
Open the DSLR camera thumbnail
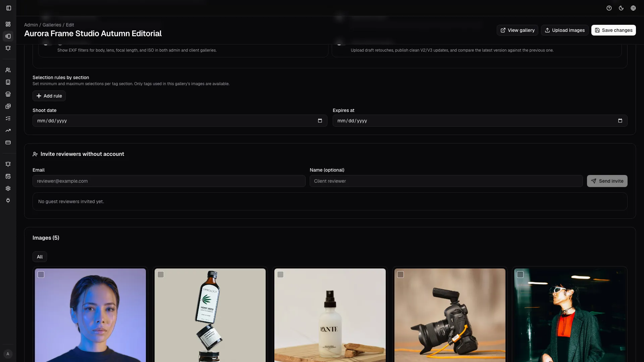[450, 315]
